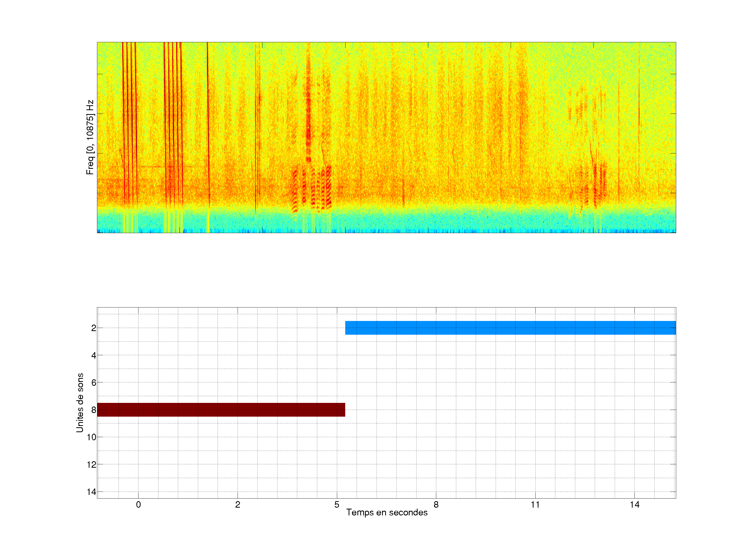Click the dark red bar at unit 8
This screenshot has height=560, width=747.
221,409
